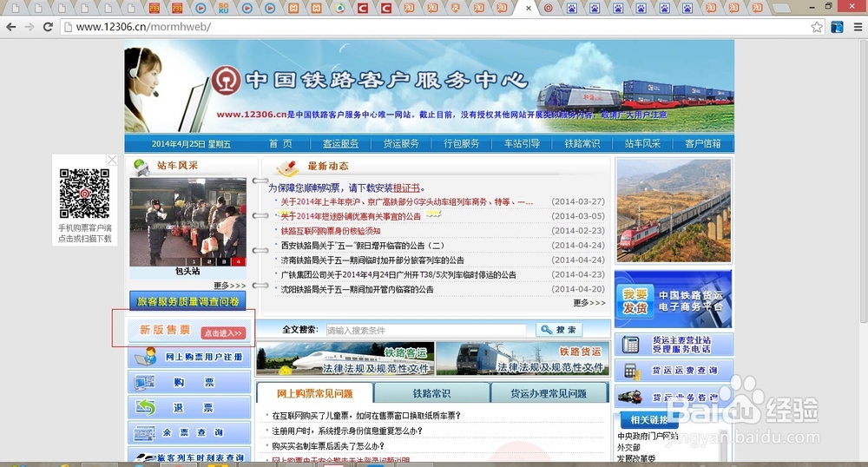Open the 2014-03-27 京沪京广高铁 notice
868x467 pixels.
click(x=407, y=202)
